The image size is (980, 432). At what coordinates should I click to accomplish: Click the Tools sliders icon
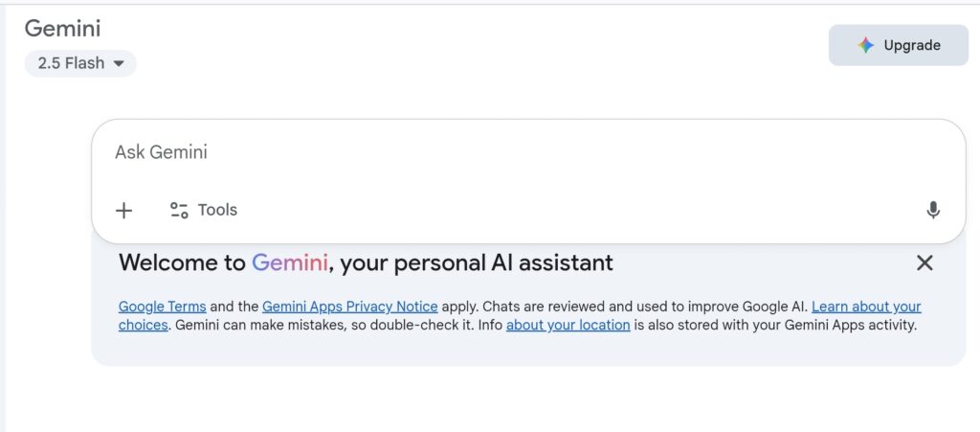[x=179, y=210]
